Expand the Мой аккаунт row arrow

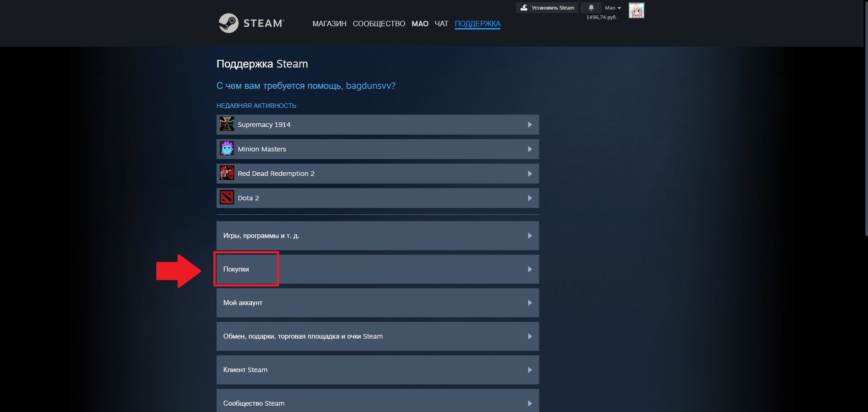pyautogui.click(x=530, y=303)
